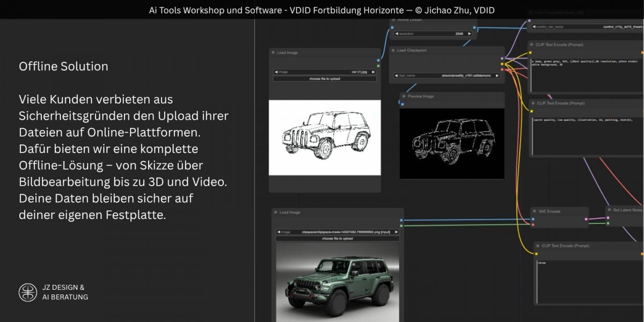
Task: Click the pink latent output of VAE Encode
Action: tap(586, 219)
